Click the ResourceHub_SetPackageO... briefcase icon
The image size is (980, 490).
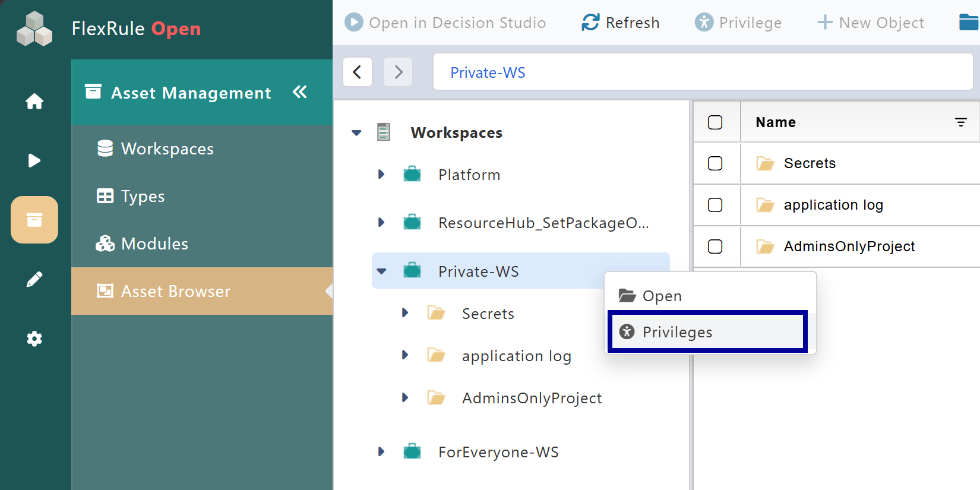[x=412, y=223]
